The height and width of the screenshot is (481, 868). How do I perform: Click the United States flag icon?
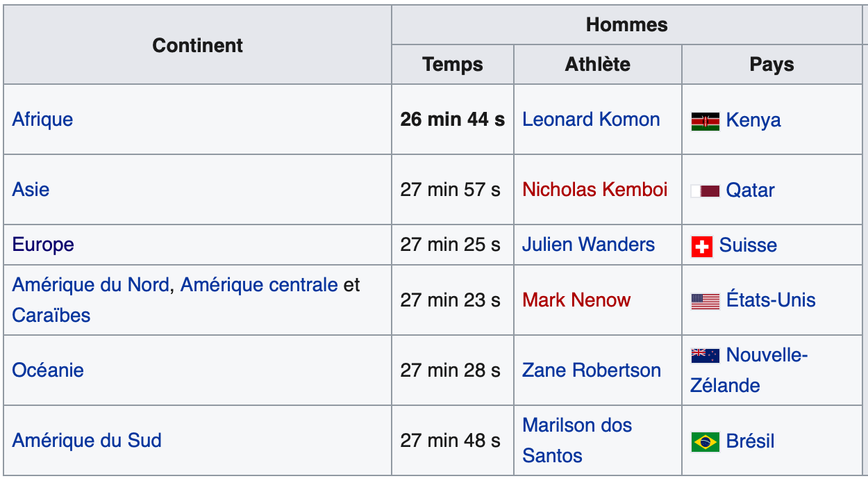point(705,302)
